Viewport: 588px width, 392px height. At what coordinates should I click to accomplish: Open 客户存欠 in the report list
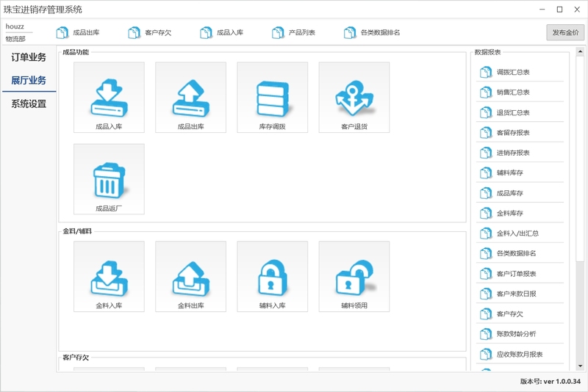[520, 313]
